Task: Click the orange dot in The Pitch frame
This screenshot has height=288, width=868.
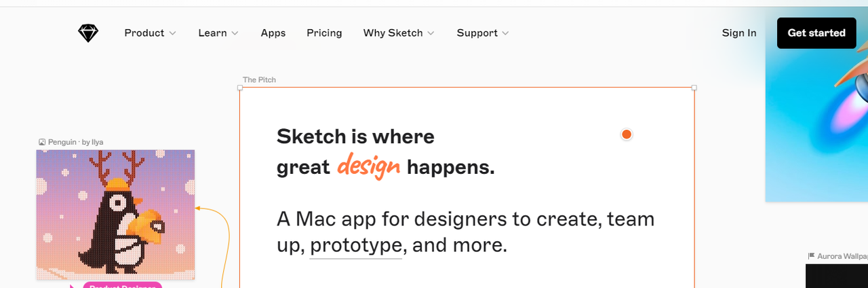Action: coord(627,134)
